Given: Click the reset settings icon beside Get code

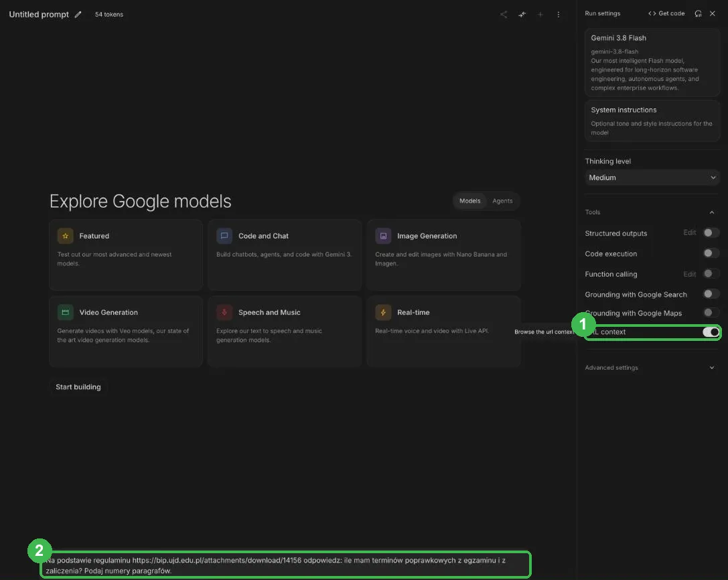Looking at the screenshot, I should tap(698, 13).
